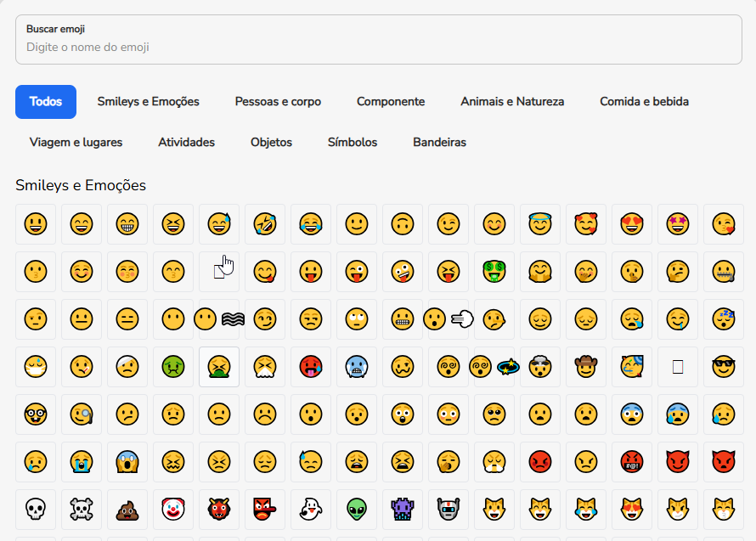Choose the purple alien monster emoji
The width and height of the screenshot is (756, 541).
tap(403, 510)
